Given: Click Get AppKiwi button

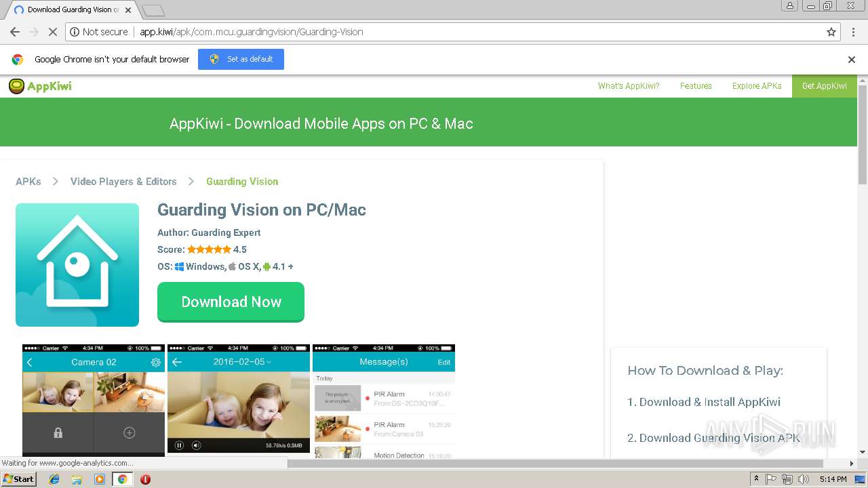Looking at the screenshot, I should coord(824,86).
